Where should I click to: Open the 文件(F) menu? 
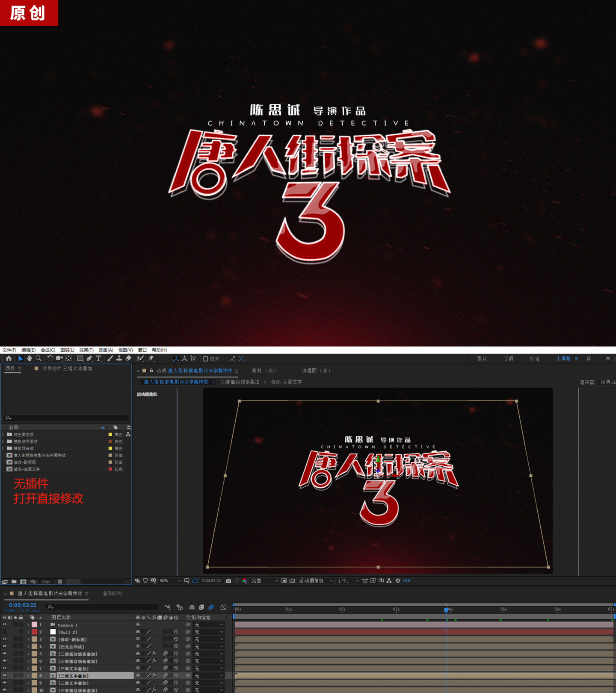tap(9, 350)
